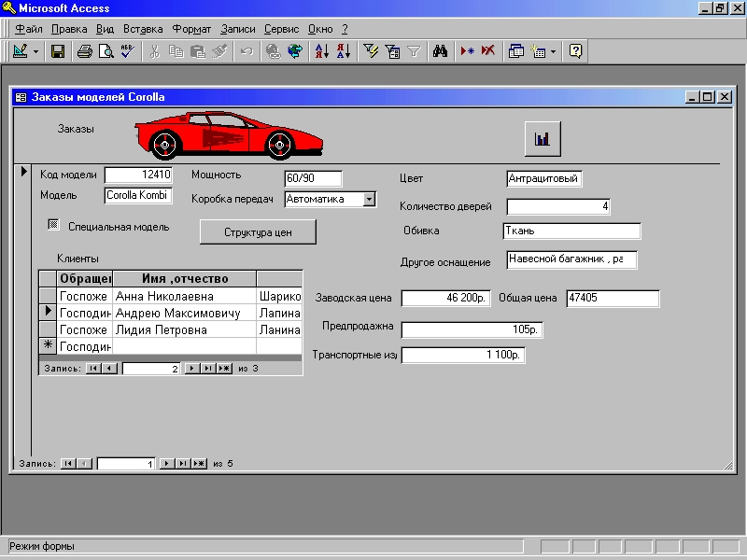Viewport: 747px width, 560px height.
Task: Click the Мощность field 60/90
Action: tap(313, 178)
